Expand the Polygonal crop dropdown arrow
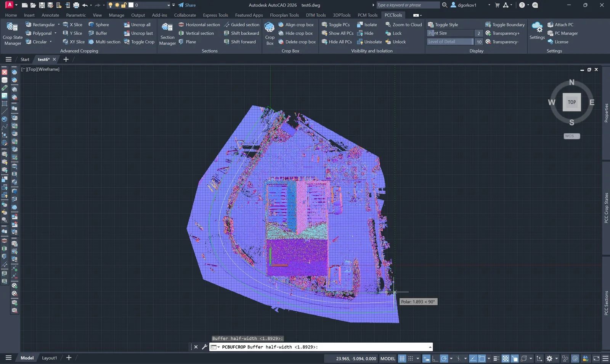This screenshot has height=364, width=610. [x=55, y=33]
